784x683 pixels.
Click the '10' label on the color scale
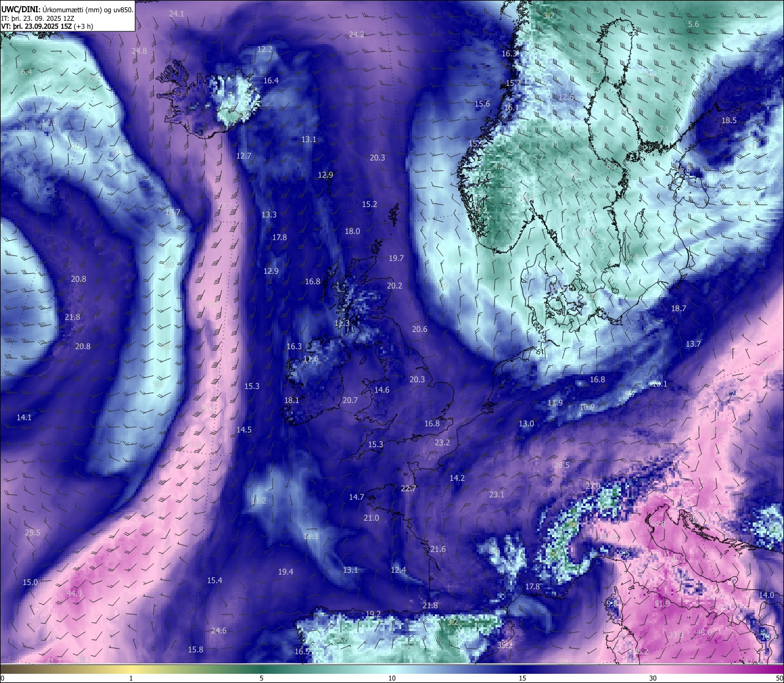391,678
